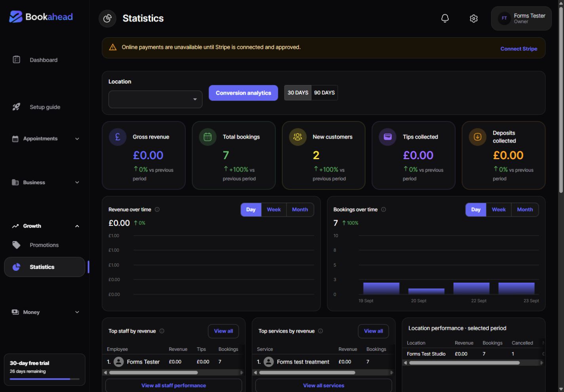Switch Bookings over time to Week
This screenshot has width=564, height=392.
[499, 209]
